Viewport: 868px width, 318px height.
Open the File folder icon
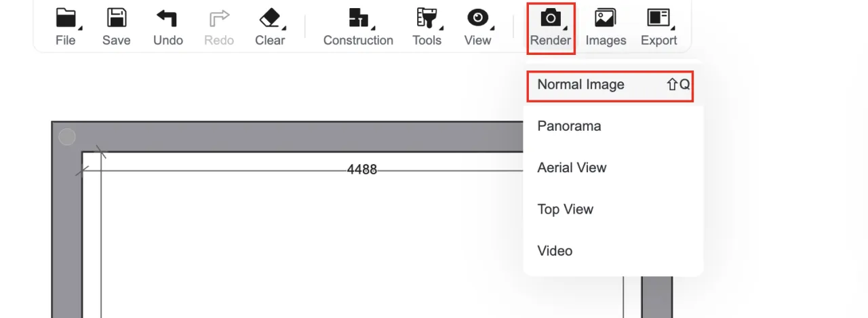click(66, 18)
